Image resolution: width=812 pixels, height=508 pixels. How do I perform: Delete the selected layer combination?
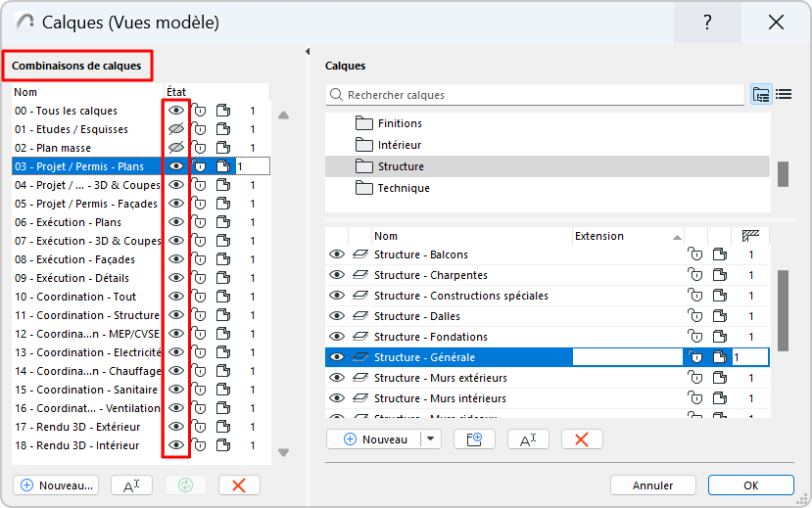(x=238, y=485)
